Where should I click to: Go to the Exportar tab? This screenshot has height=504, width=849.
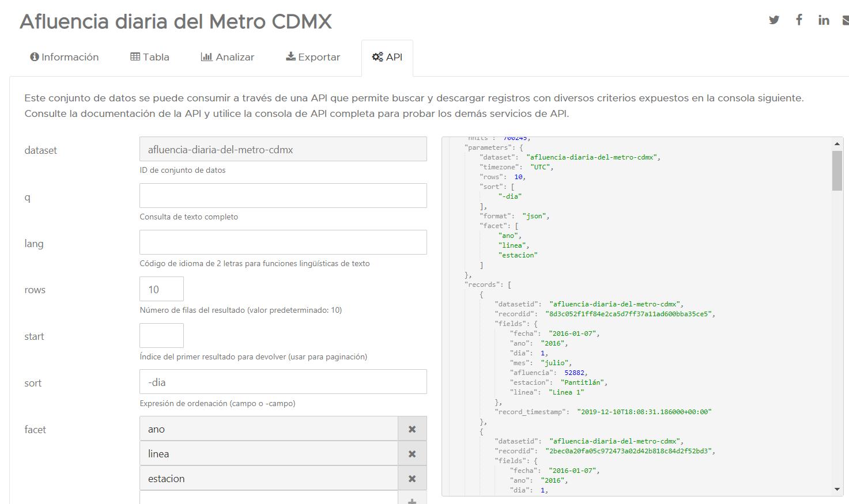click(313, 57)
